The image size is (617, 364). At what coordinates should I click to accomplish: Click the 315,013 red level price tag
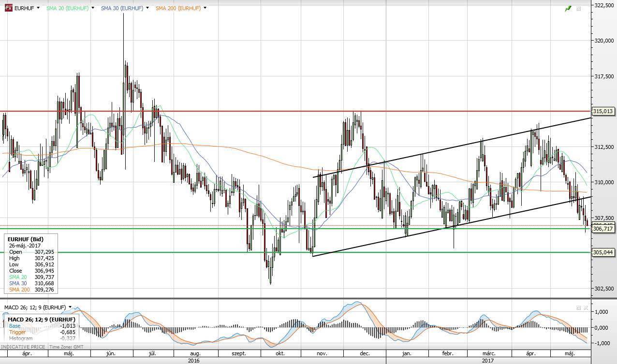click(x=603, y=111)
